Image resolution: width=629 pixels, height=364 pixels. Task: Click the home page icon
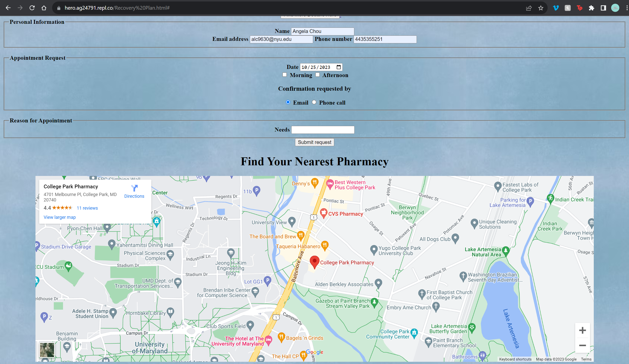click(x=44, y=8)
